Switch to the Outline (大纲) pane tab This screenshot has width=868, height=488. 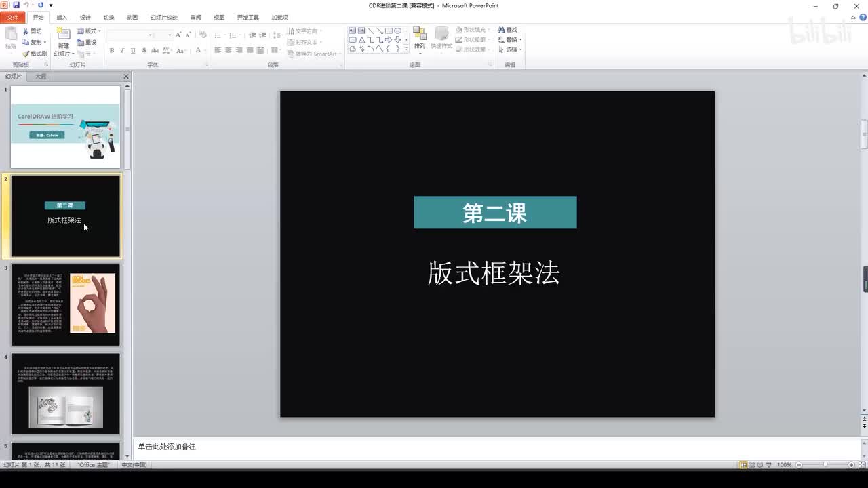pyautogui.click(x=41, y=77)
